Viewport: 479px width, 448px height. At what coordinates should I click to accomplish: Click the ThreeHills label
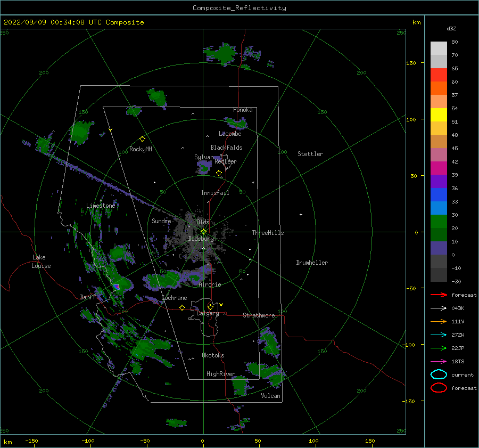[268, 233]
